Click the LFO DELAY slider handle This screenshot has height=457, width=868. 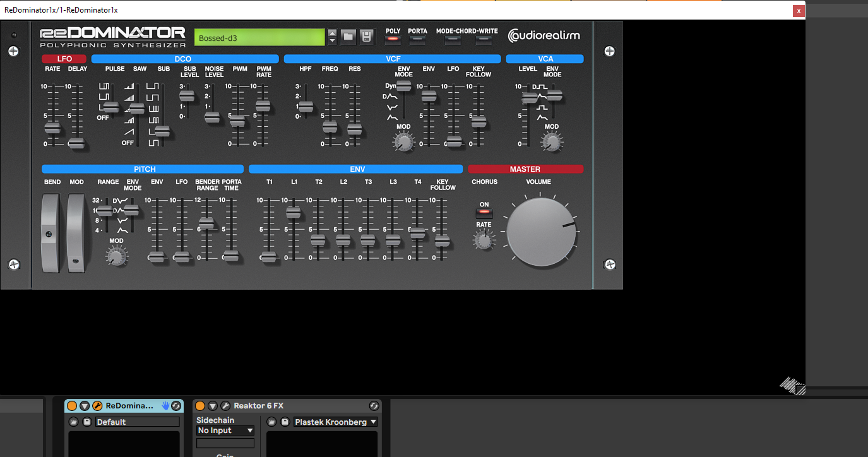click(x=76, y=143)
